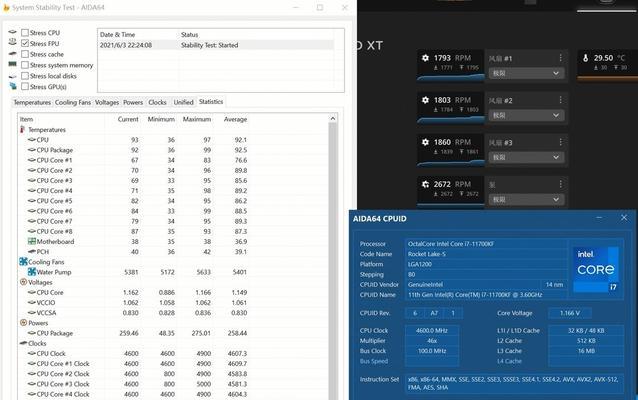Click the CPU Clock 4600.0 MHz field
Screen dimensions: 638x400
click(432, 330)
